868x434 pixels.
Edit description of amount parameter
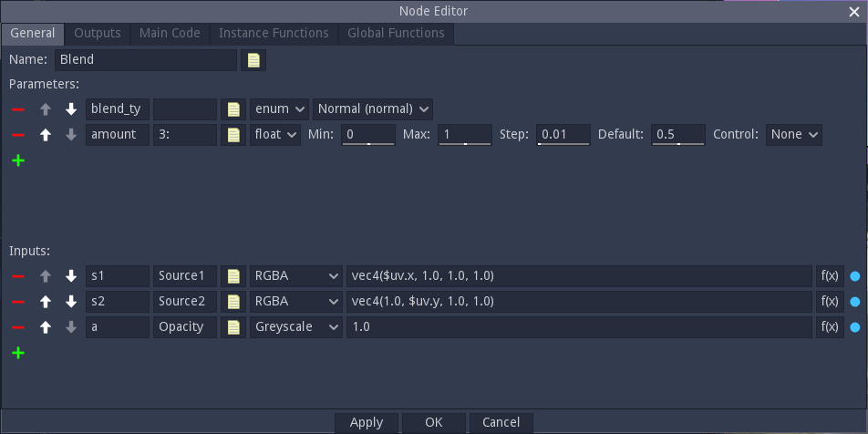[233, 135]
